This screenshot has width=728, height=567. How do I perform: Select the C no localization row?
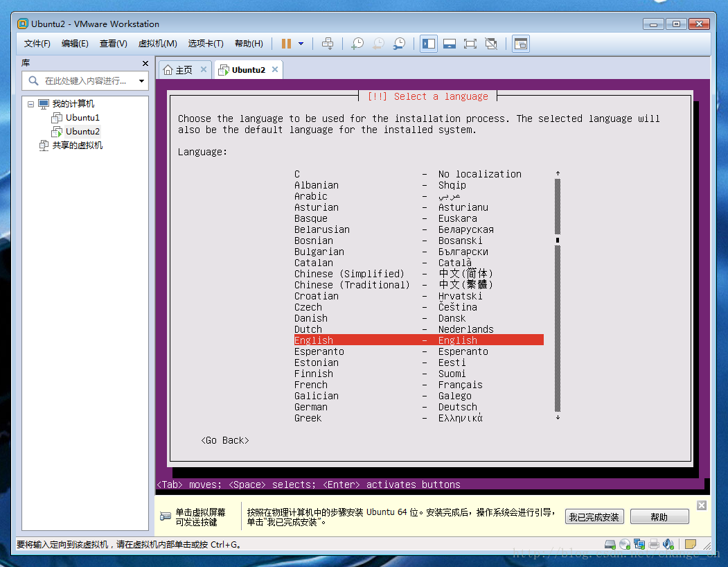(x=419, y=174)
